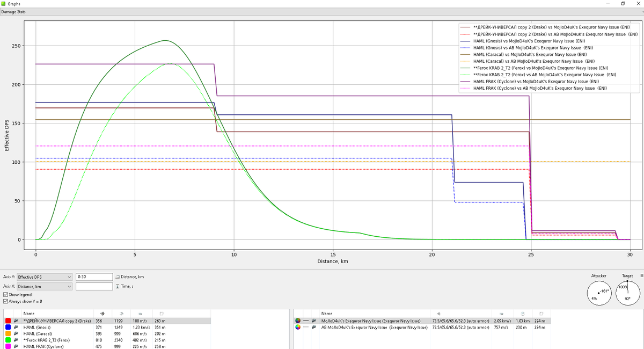Click the Attacker direction circle control
The height and width of the screenshot is (349, 644).
pyautogui.click(x=599, y=293)
